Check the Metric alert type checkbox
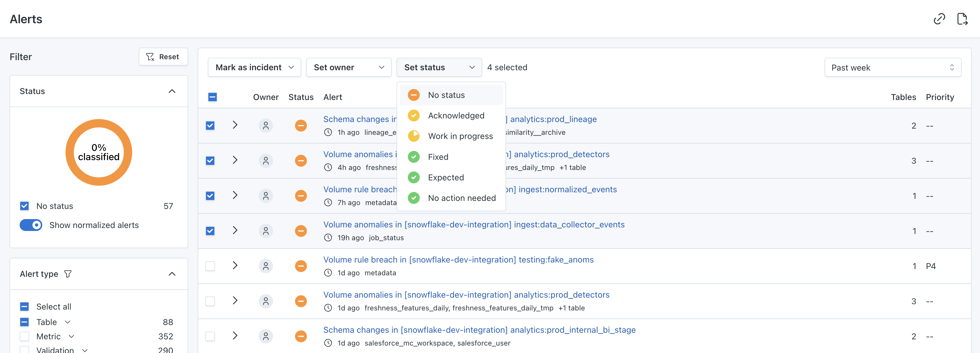Viewport: 980px width, 353px height. click(24, 336)
